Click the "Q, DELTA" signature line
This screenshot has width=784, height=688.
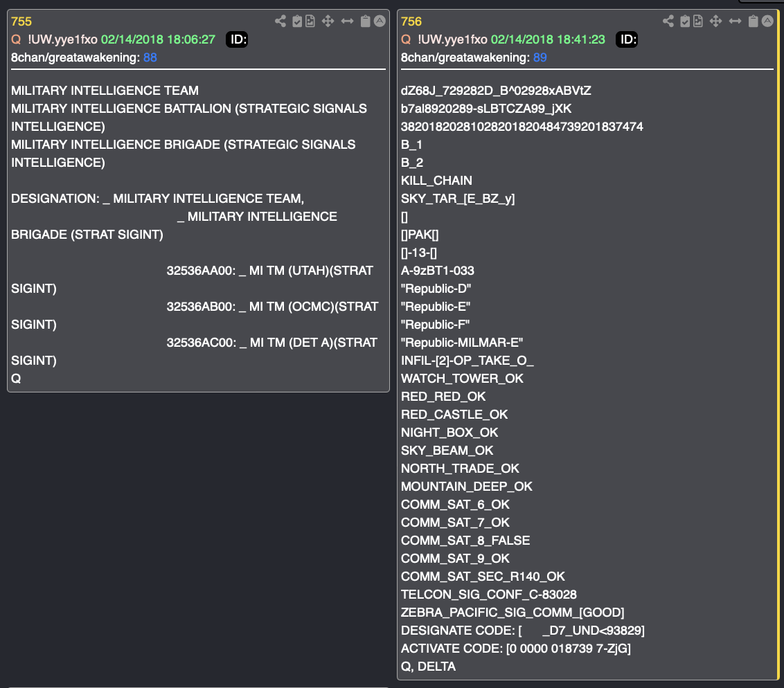[x=429, y=666]
